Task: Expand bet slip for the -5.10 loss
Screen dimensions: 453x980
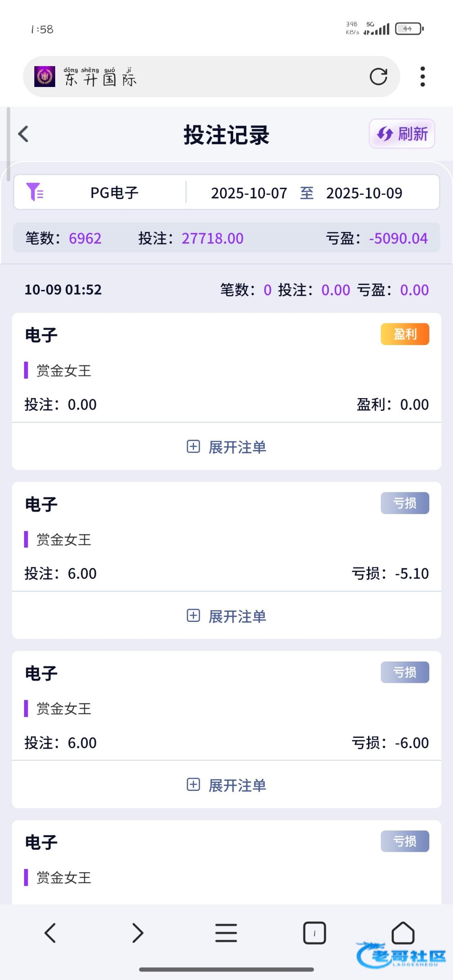Action: click(x=227, y=616)
